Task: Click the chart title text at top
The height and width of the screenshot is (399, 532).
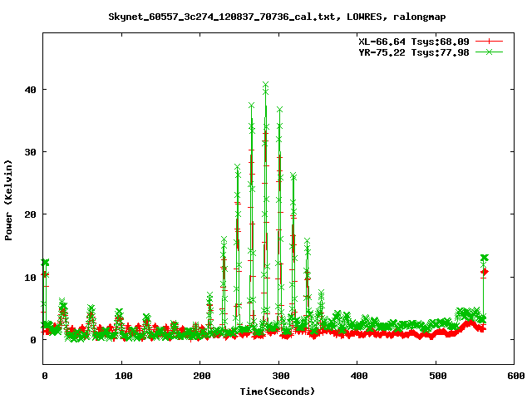Action: point(266,16)
